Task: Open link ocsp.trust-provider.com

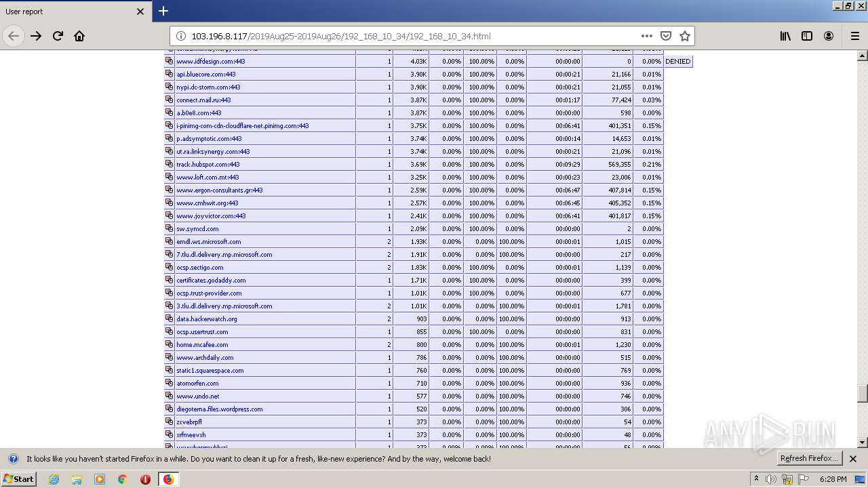Action: point(209,293)
